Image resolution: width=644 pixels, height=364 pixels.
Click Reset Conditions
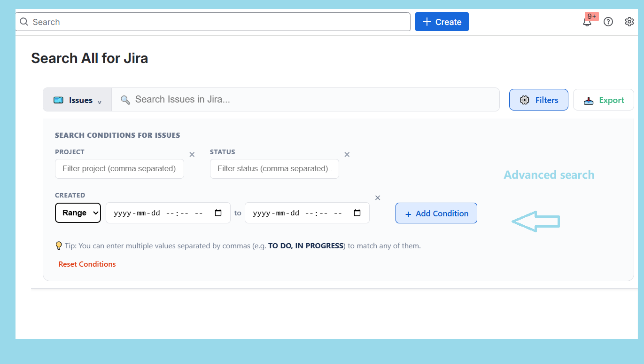point(87,264)
